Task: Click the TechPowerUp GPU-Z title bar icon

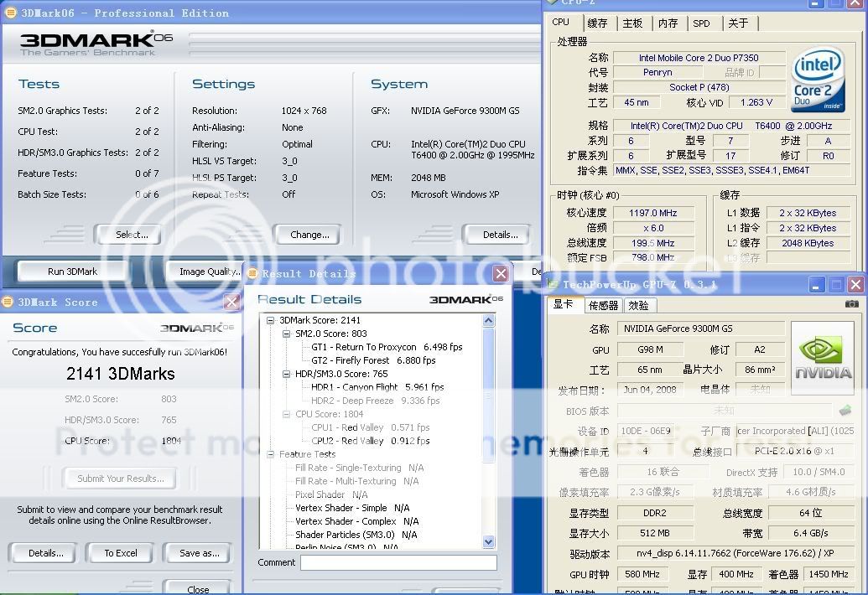Action: [x=552, y=285]
